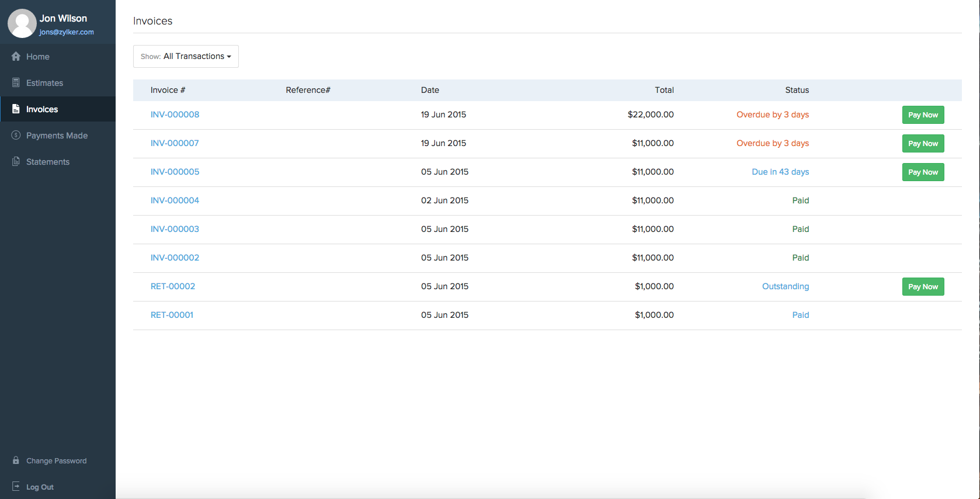980x499 pixels.
Task: Click the jons@zylker.com email link
Action: (x=67, y=32)
